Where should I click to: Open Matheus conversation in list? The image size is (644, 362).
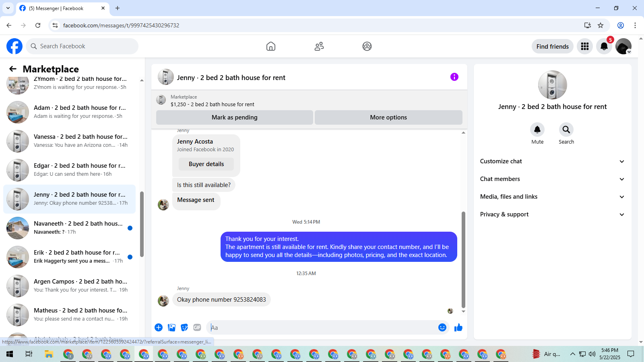[69, 315]
